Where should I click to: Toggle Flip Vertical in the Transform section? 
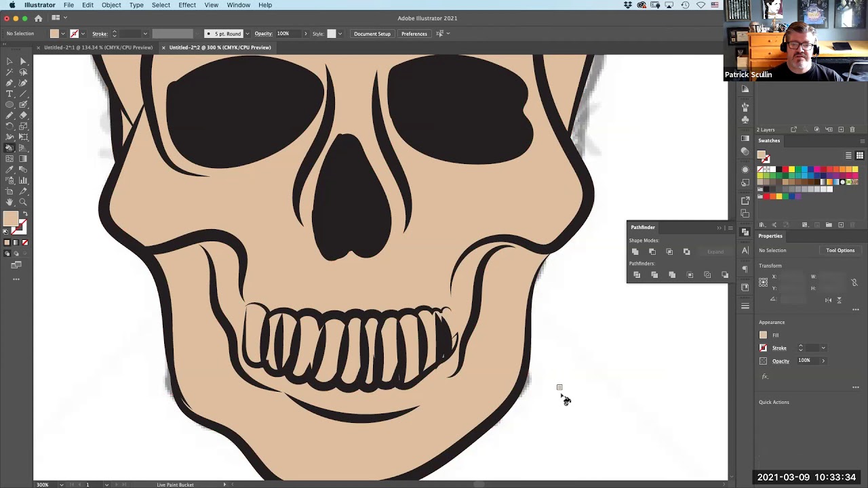(x=839, y=300)
